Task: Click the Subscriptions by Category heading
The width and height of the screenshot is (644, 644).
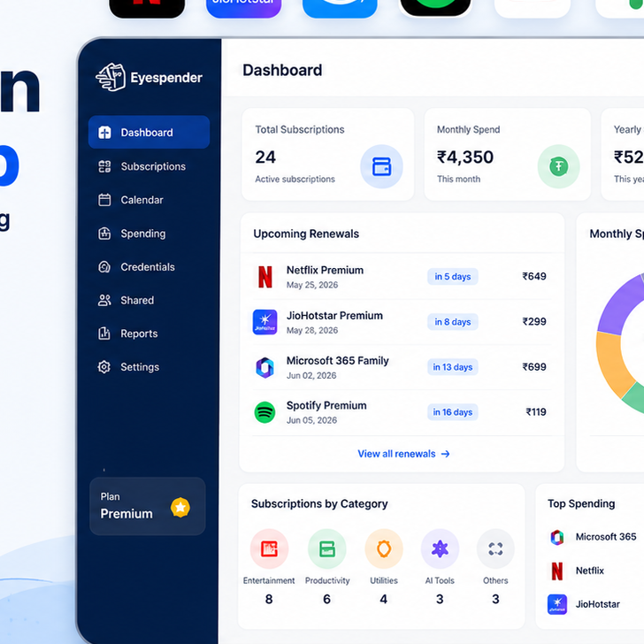Action: (319, 503)
